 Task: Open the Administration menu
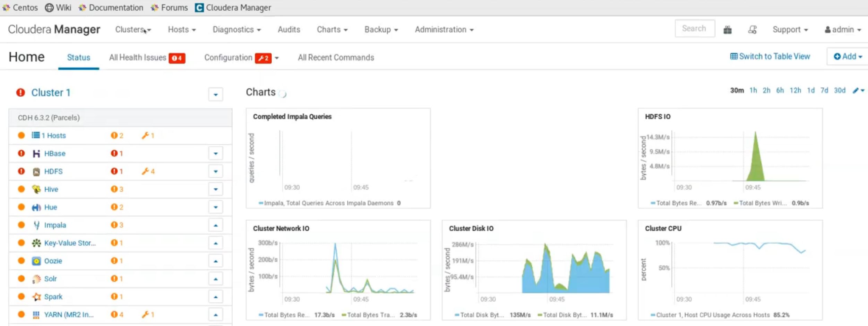pos(444,30)
